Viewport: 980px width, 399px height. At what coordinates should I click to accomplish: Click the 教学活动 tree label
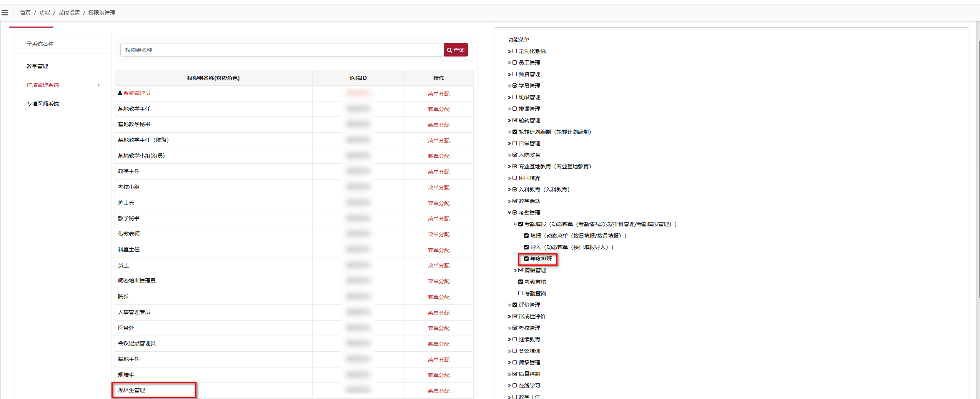(529, 201)
